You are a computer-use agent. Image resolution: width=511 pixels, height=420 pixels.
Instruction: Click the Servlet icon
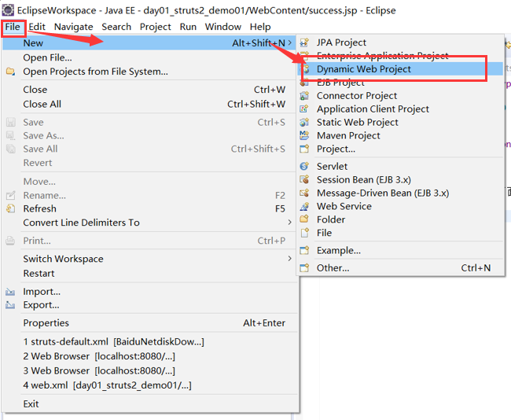coord(304,166)
